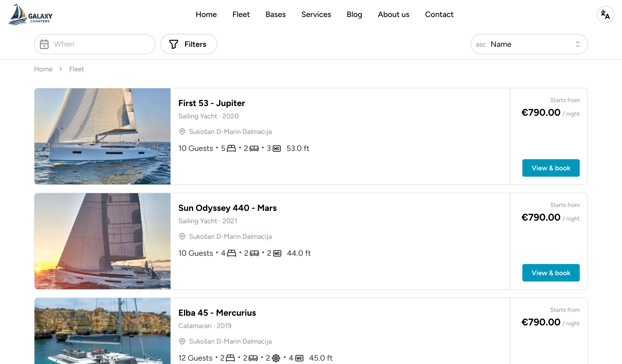This screenshot has width=622, height=364.
Task: Open Services in the navigation menu
Action: 316,14
